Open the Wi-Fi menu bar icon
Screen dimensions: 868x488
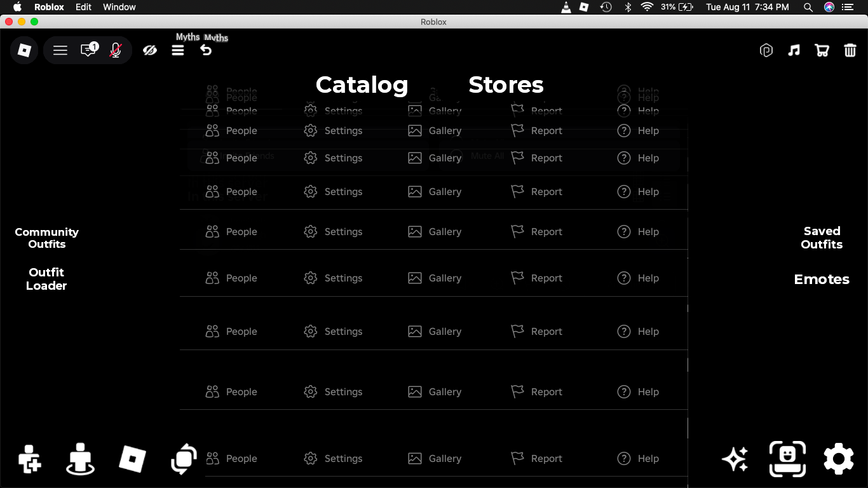647,7
